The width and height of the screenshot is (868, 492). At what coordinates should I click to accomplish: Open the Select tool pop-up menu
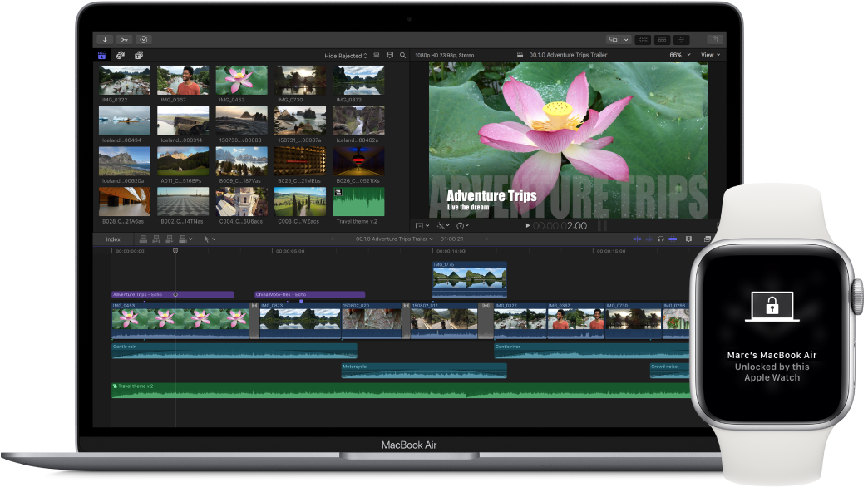click(x=208, y=239)
